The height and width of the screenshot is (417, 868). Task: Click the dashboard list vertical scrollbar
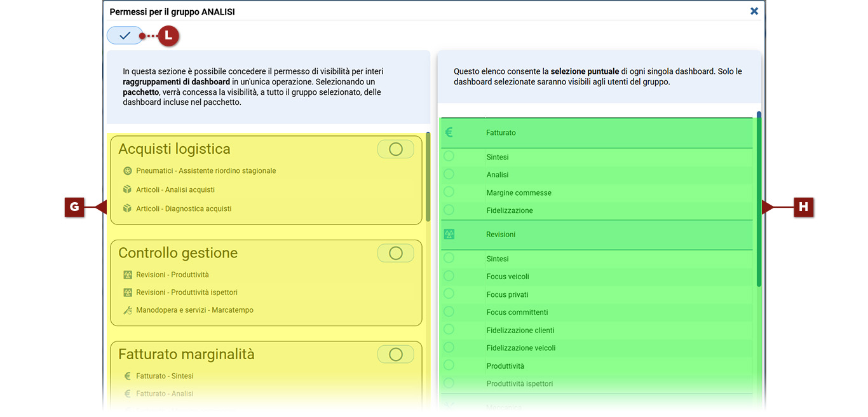coord(759,198)
